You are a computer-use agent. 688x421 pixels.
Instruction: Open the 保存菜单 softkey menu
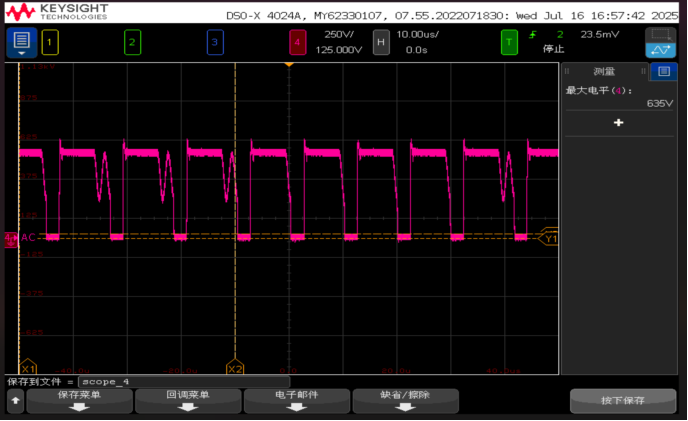(x=79, y=401)
